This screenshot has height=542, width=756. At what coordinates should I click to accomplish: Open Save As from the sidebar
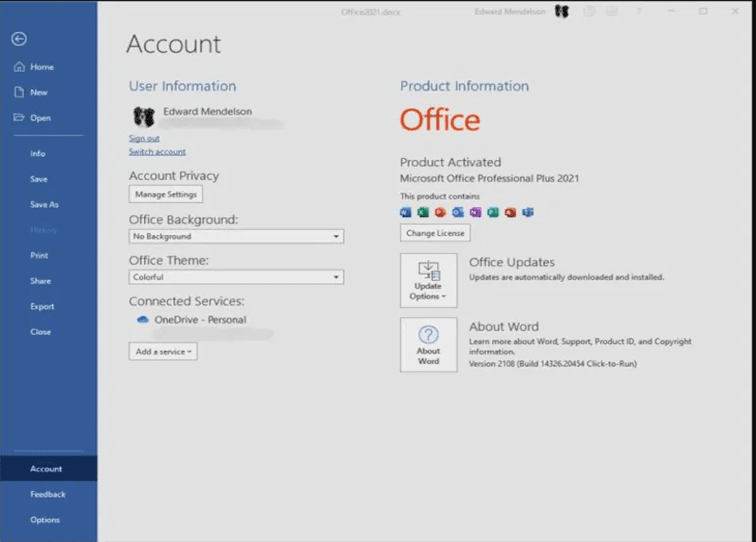tap(44, 205)
